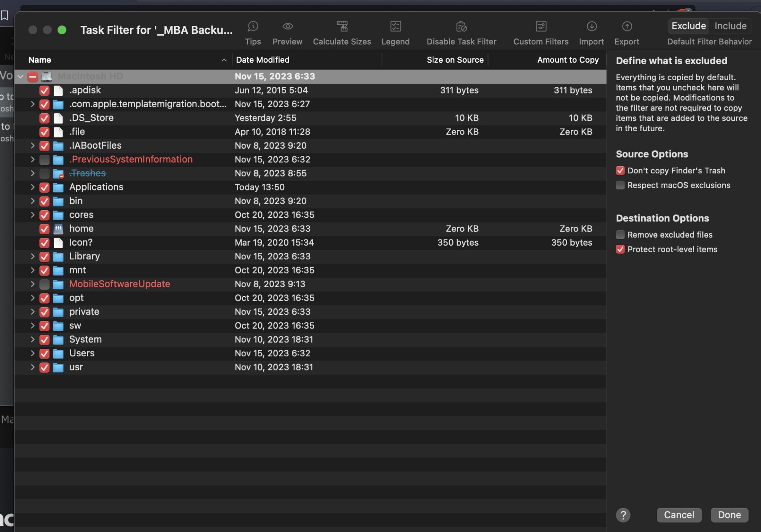Sort files by the Name column header
Viewport: 761px width, 532px height.
(40, 60)
